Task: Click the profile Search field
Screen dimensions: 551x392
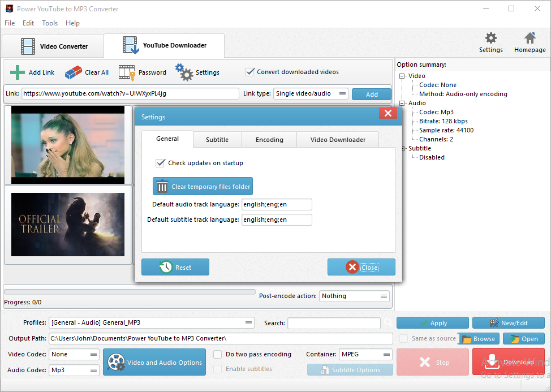Action: coord(334,323)
